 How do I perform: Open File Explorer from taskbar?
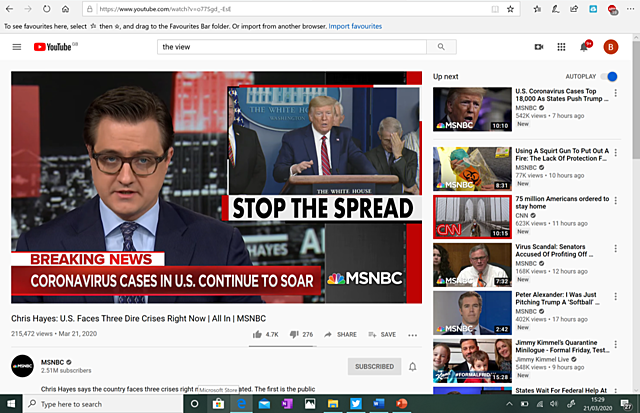[x=333, y=404]
